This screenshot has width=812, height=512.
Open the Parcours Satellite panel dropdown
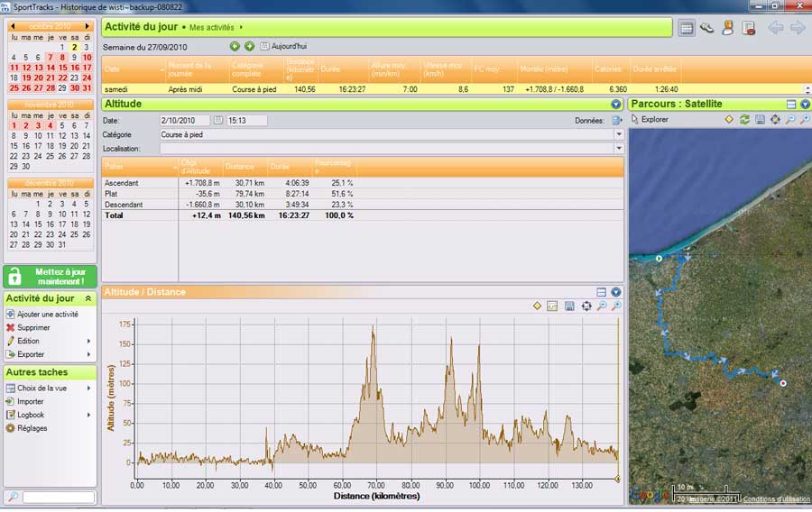(805, 104)
